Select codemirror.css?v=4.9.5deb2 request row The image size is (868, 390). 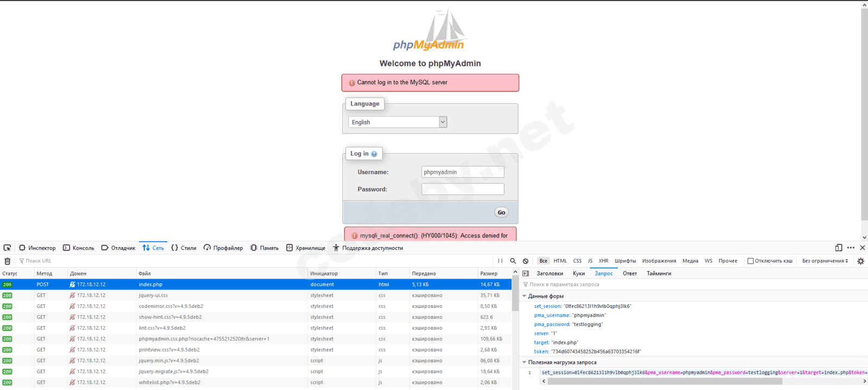click(256, 306)
